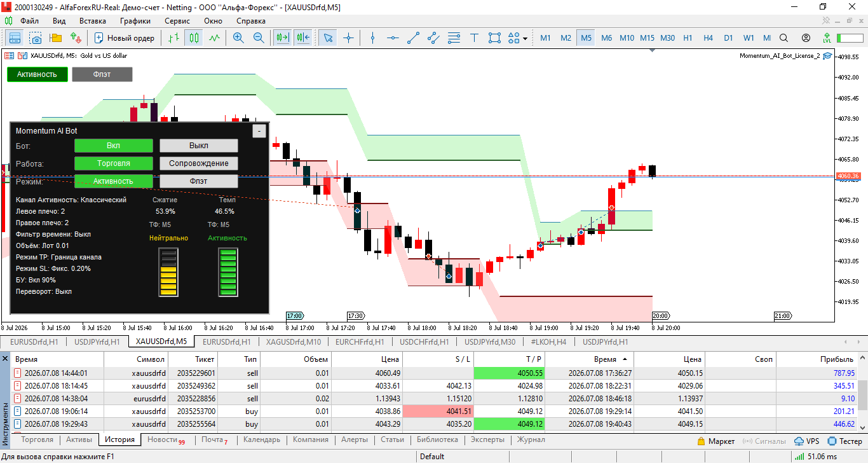Open the shapes objects dropdown arrow

tap(525, 38)
